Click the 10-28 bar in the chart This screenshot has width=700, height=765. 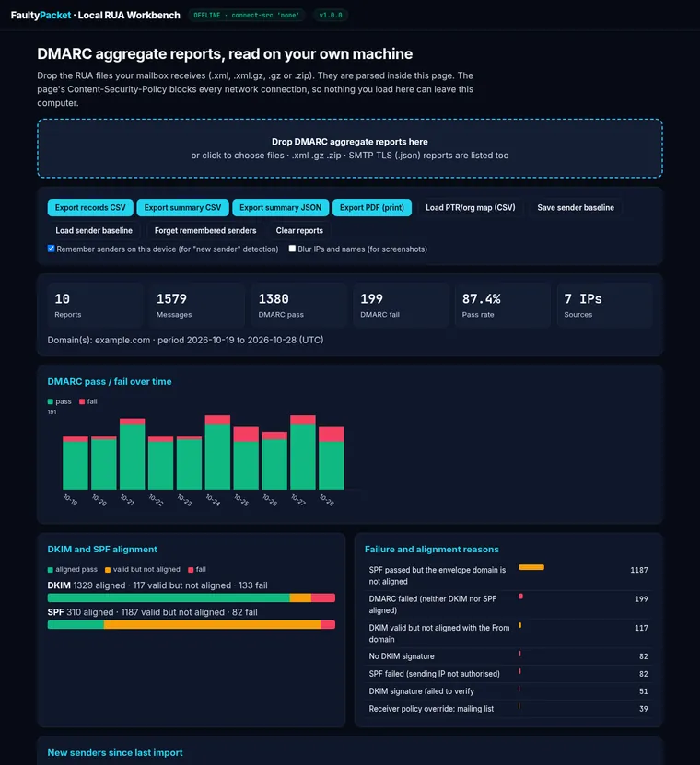[332, 458]
